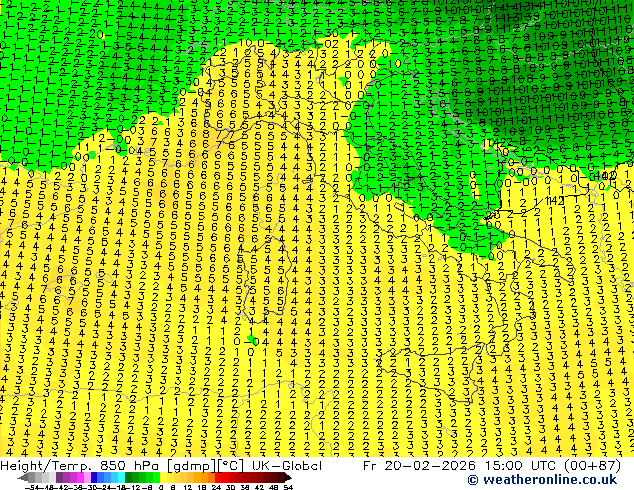Click the 'UK-Global' model label
The height and width of the screenshot is (490, 634).
tap(287, 466)
